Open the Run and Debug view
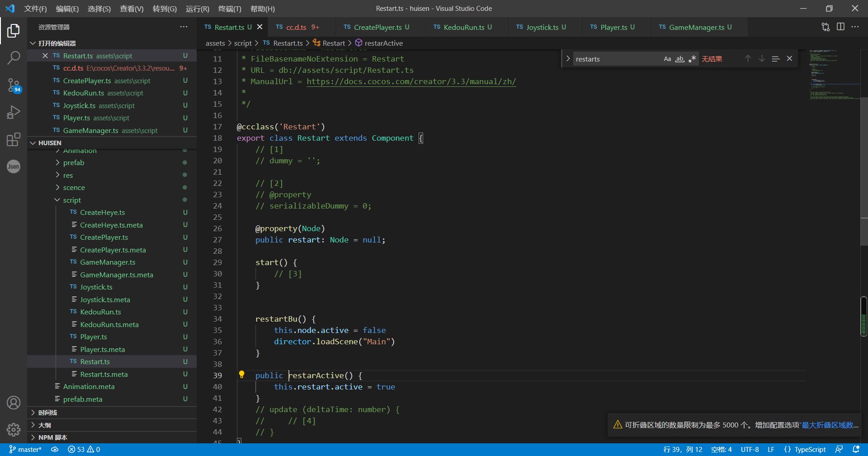Image resolution: width=868 pixels, height=456 pixels. pos(14,112)
